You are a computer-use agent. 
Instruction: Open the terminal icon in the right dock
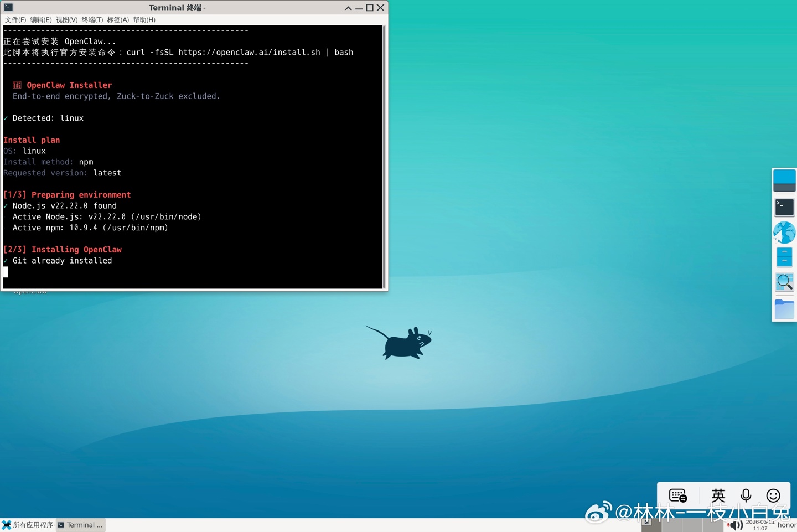pyautogui.click(x=784, y=206)
